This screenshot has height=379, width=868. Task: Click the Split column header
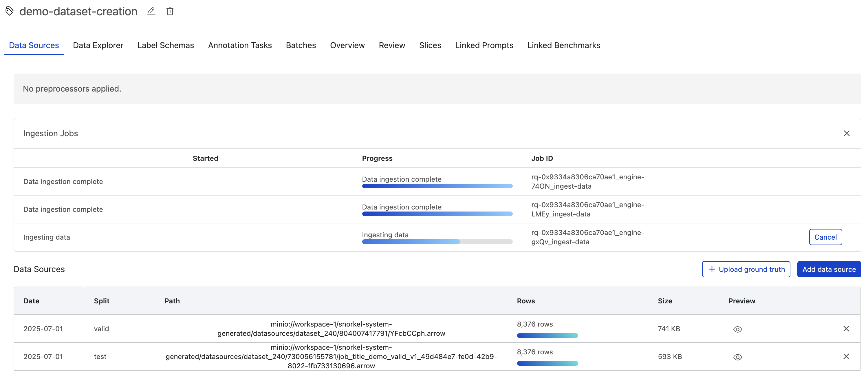(x=101, y=301)
